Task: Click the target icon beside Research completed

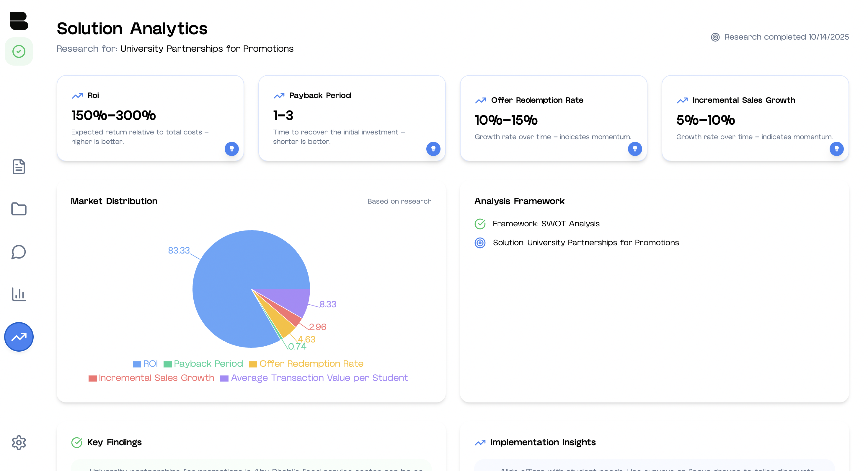Action: pyautogui.click(x=715, y=37)
